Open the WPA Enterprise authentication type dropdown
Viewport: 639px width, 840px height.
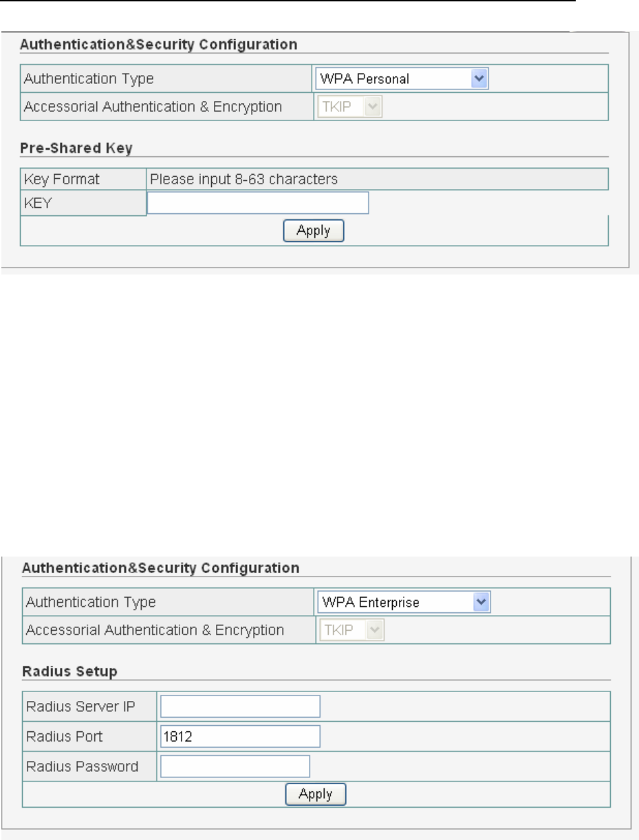(x=404, y=603)
